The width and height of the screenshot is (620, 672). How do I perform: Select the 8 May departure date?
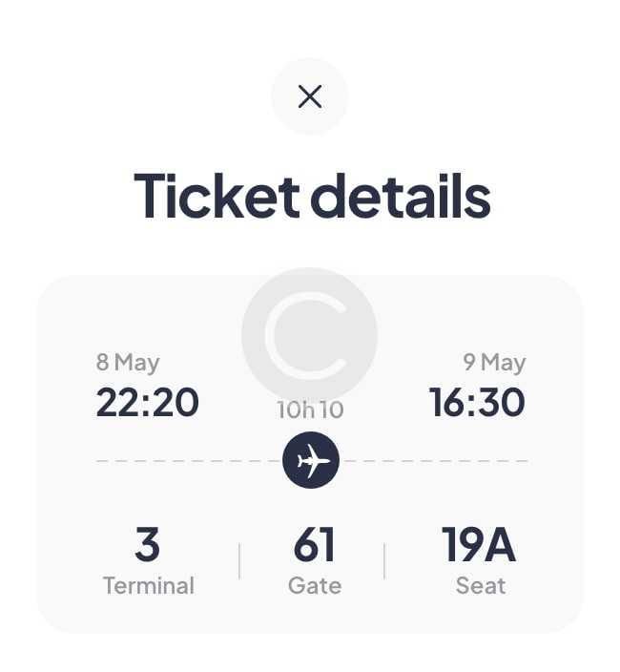[x=128, y=363]
